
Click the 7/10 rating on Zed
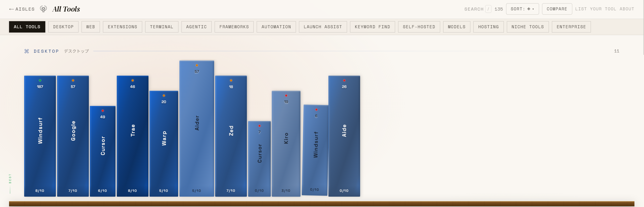pyautogui.click(x=231, y=191)
